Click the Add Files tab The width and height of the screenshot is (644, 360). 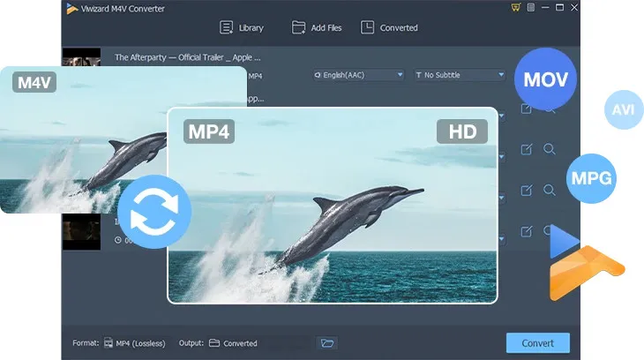click(317, 27)
